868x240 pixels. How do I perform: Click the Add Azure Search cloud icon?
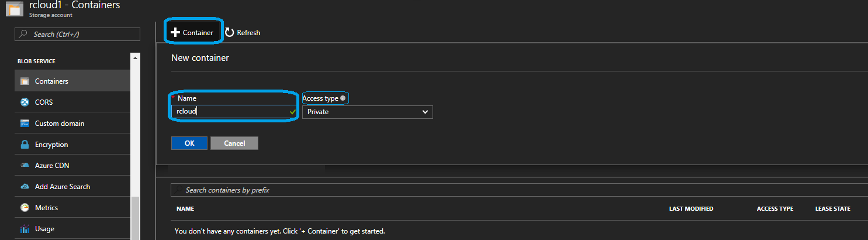point(25,187)
